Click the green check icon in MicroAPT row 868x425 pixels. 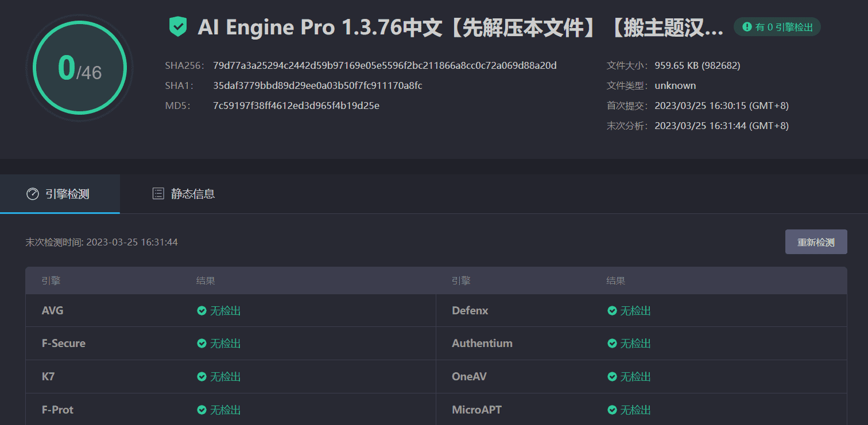(612, 410)
